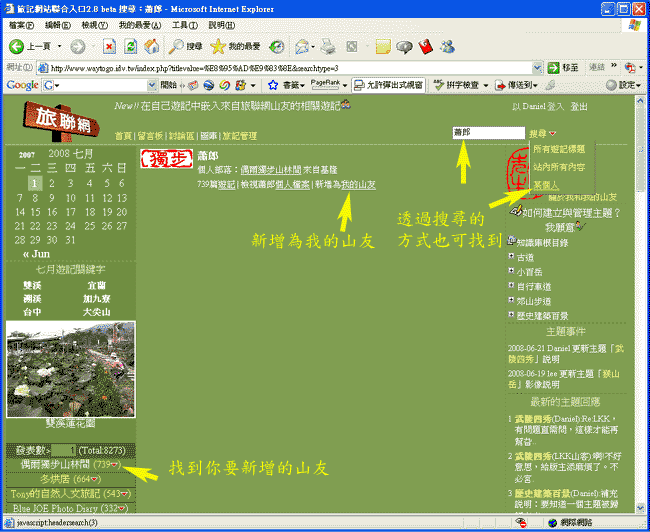650x532 pixels.
Task: Go to the Home page icon
Action: click(x=151, y=47)
